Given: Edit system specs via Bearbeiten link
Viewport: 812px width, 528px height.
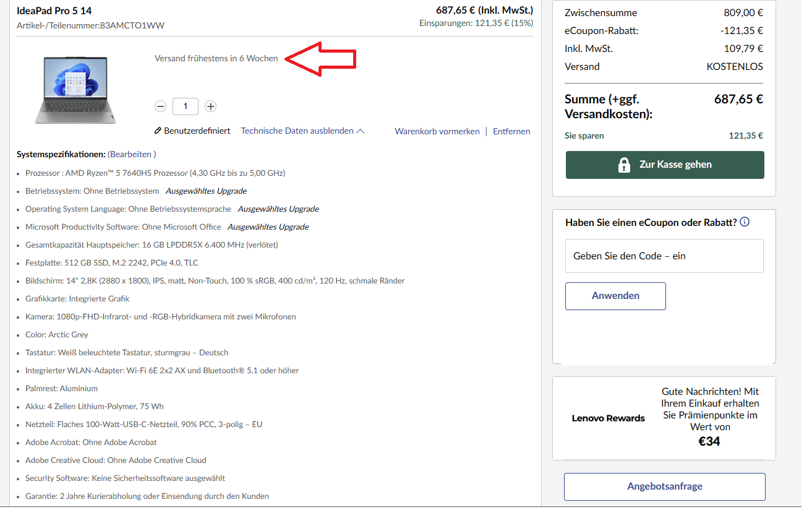Looking at the screenshot, I should [132, 154].
